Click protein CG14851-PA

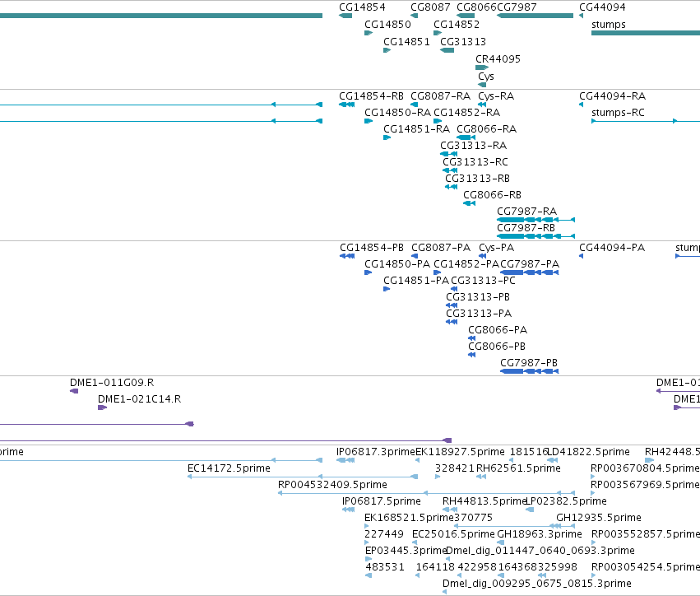pyautogui.click(x=387, y=289)
